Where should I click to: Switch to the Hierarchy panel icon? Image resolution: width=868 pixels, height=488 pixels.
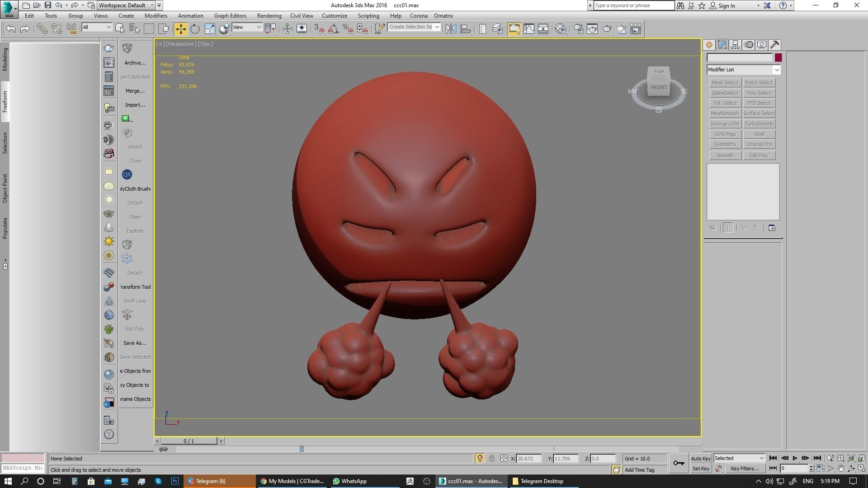point(735,45)
